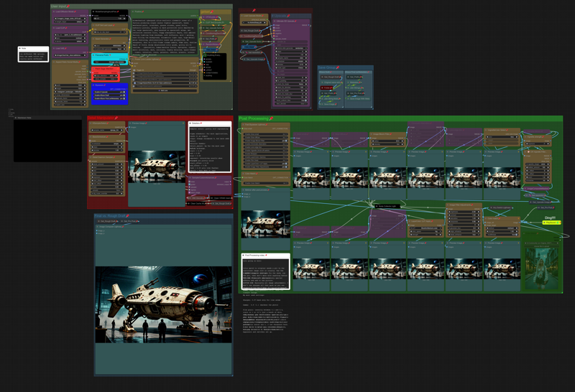
Task: Click spaceship thumbnail in Before after post process
Action: (x=265, y=224)
